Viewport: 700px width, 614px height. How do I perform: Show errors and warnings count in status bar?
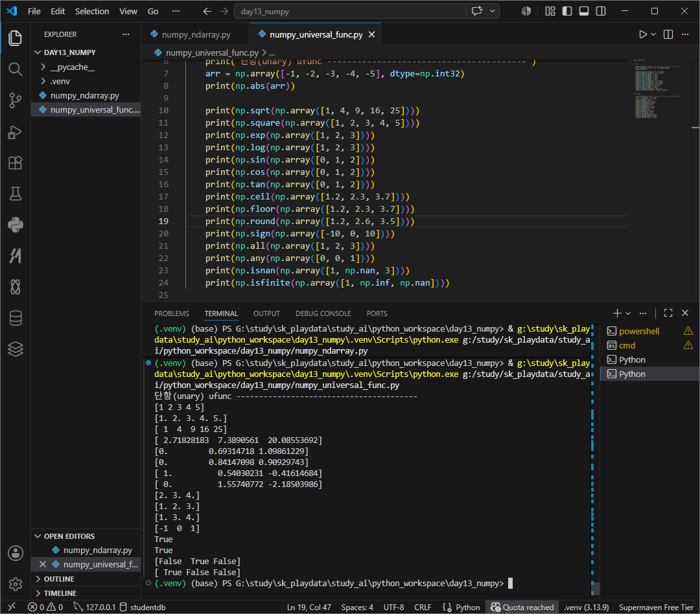pyautogui.click(x=45, y=608)
